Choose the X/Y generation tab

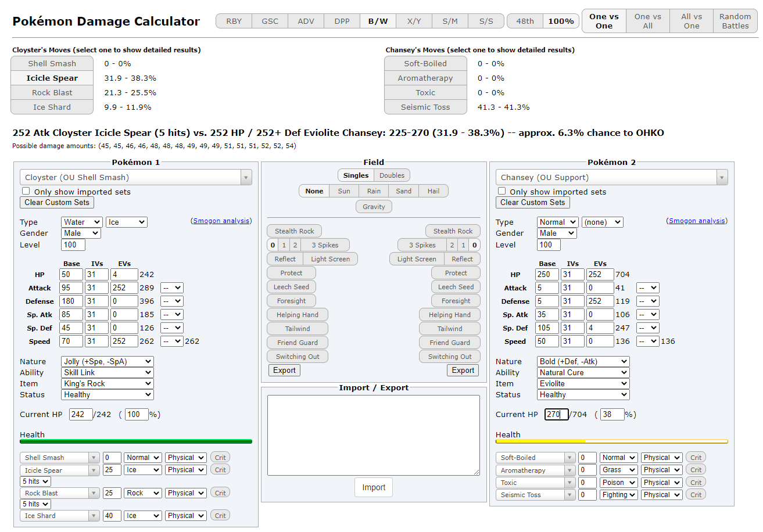(414, 21)
